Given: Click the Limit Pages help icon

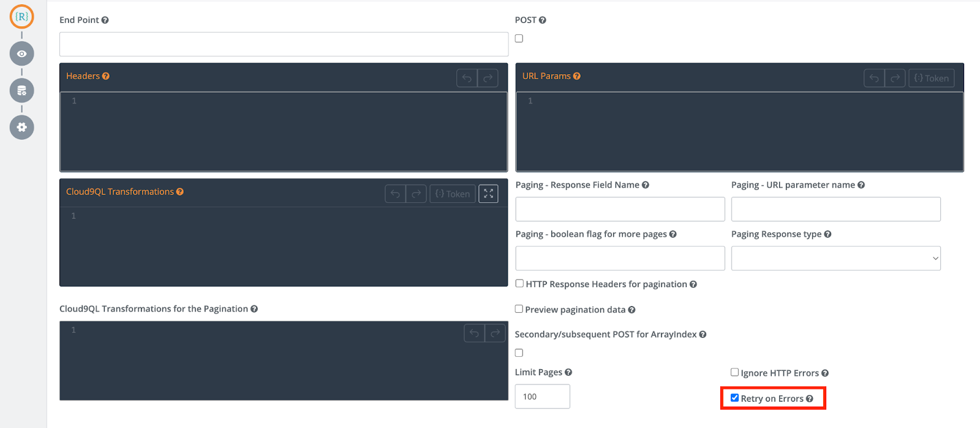Looking at the screenshot, I should click(x=568, y=372).
